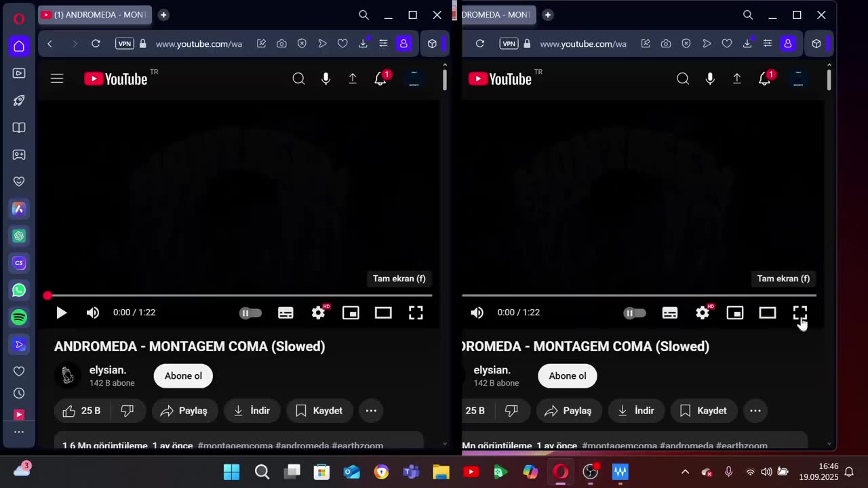The height and width of the screenshot is (488, 868).
Task: Open YouTube notifications bell in left window
Action: (380, 79)
